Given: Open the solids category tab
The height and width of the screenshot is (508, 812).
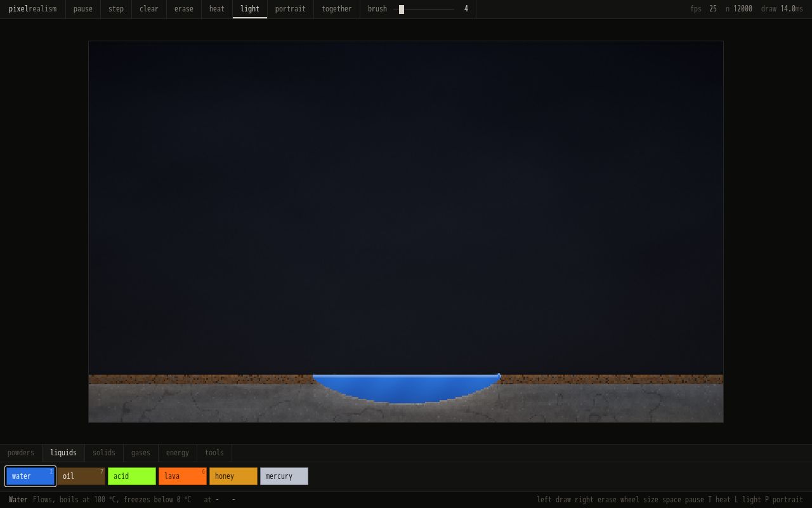Looking at the screenshot, I should (104, 453).
